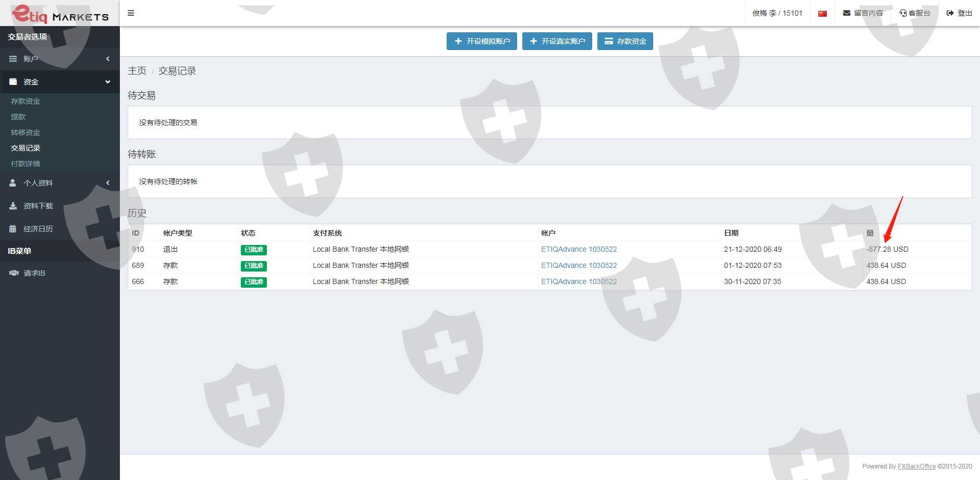Select 提款 withdrawal menu item
980x480 pixels.
tap(18, 117)
